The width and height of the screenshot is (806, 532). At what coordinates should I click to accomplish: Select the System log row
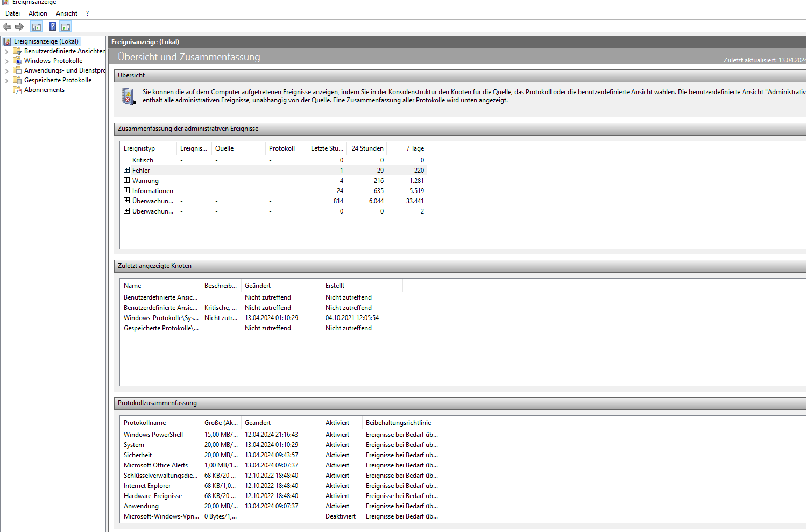click(x=281, y=445)
